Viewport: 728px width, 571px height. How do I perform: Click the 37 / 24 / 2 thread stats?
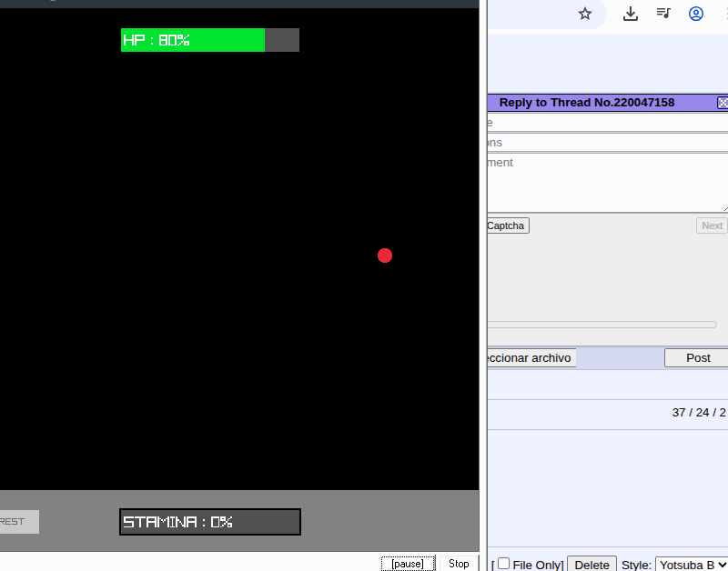(x=699, y=413)
